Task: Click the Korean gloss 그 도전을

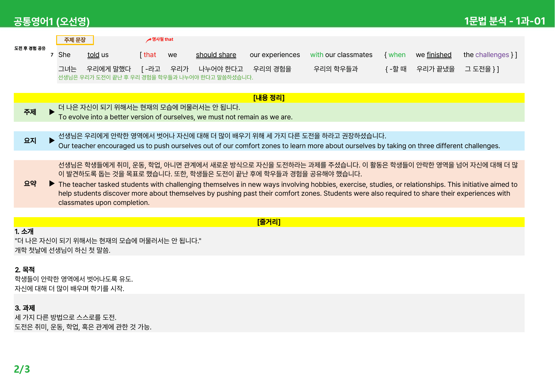Action: point(478,69)
